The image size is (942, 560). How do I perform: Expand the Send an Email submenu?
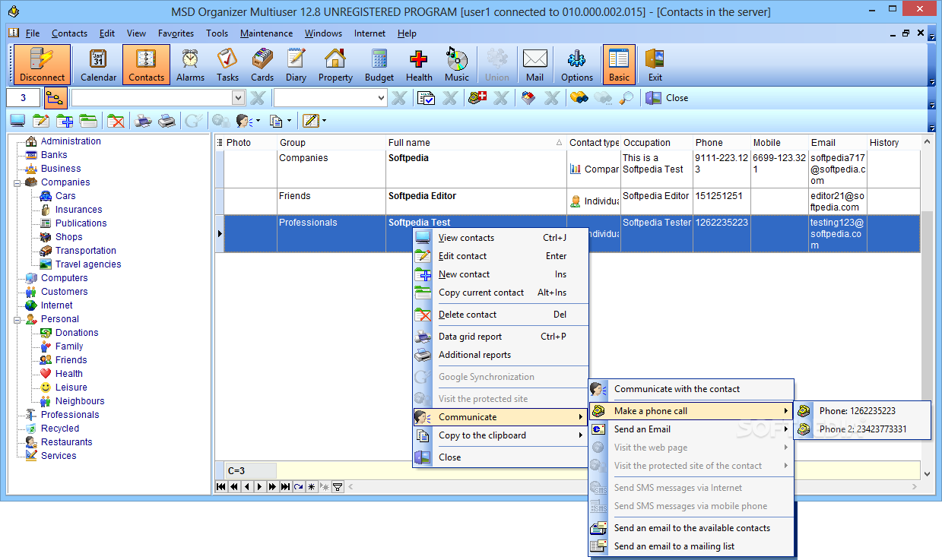(x=691, y=429)
